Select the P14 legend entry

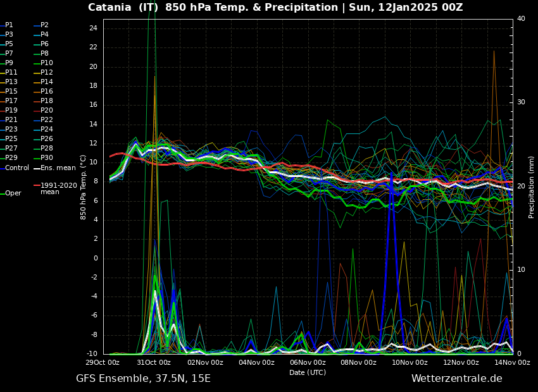coord(46,82)
